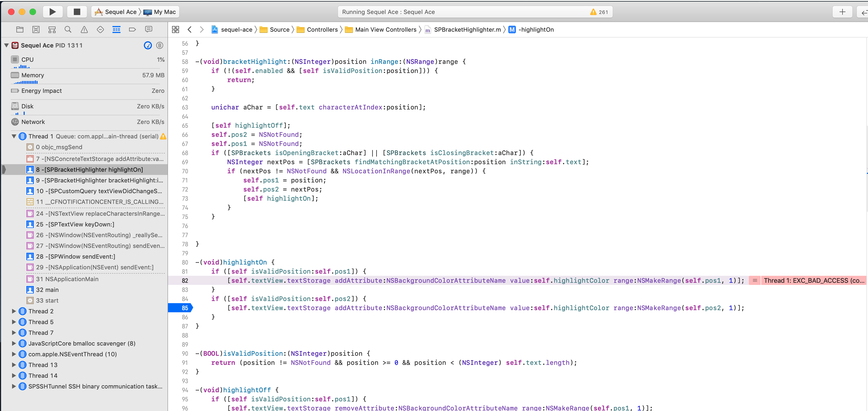Select the Network gauge row
This screenshot has height=411, width=868.
[87, 122]
